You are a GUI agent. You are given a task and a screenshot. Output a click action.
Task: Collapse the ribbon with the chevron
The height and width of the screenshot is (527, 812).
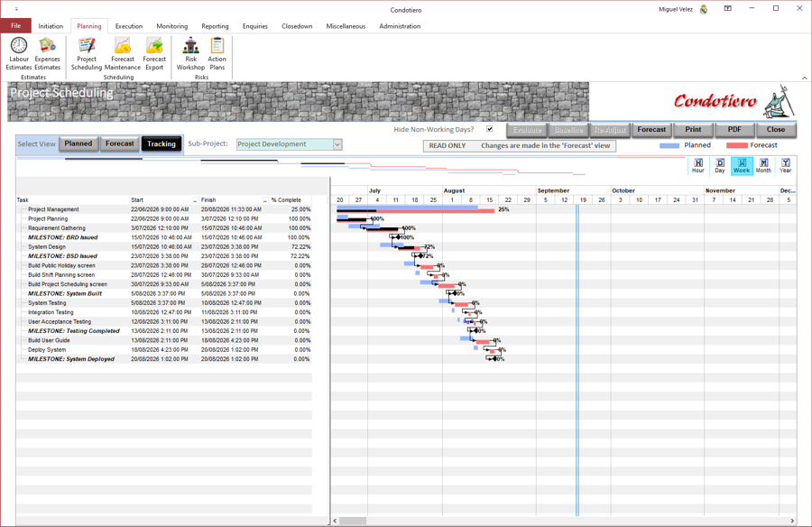tap(804, 78)
